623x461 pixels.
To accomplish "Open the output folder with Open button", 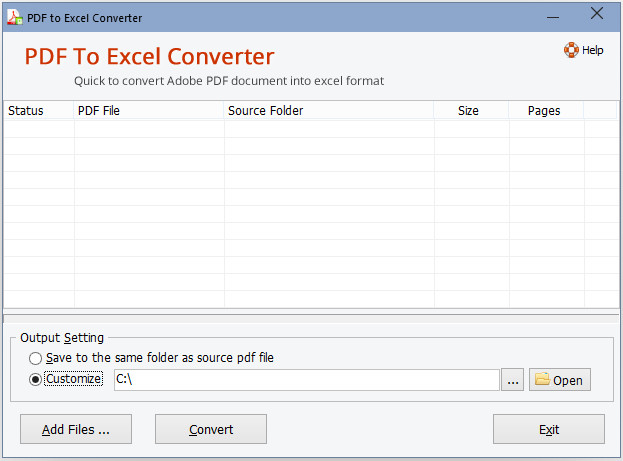I will pos(559,380).
